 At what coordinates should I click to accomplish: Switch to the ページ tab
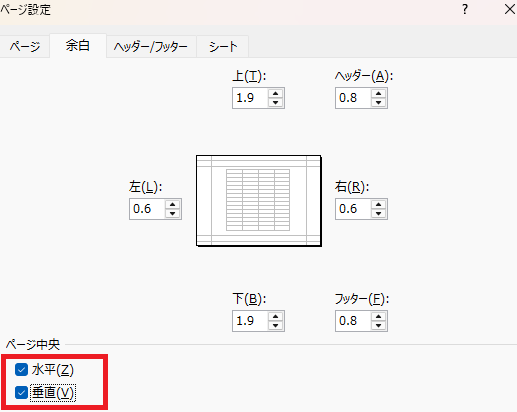coord(25,46)
